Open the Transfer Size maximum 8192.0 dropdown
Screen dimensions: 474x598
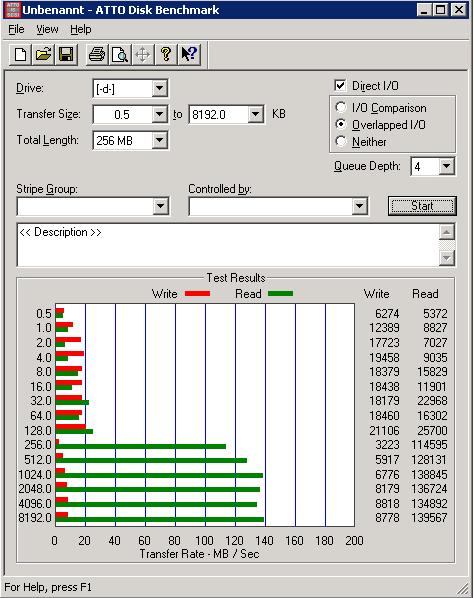pos(255,114)
